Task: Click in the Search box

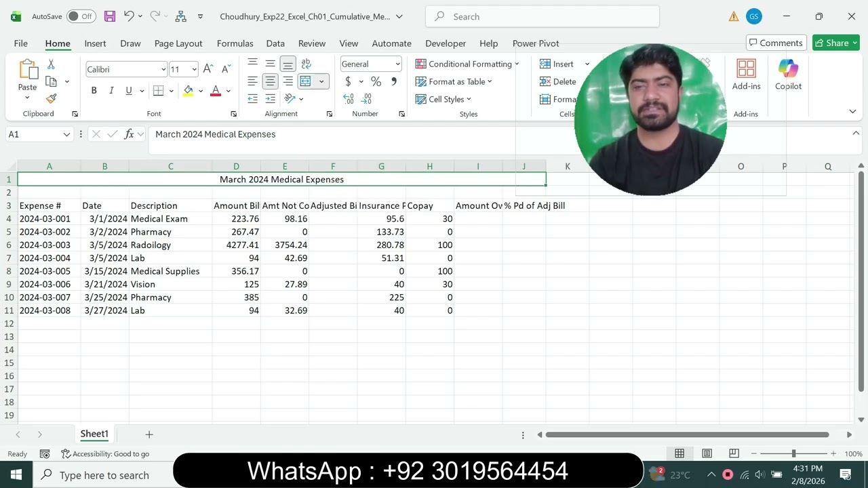Action: (542, 16)
